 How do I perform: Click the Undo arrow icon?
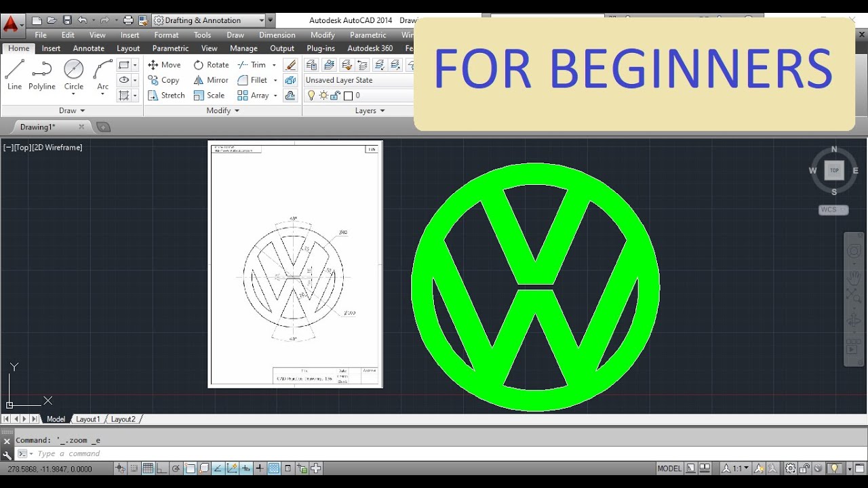[82, 20]
